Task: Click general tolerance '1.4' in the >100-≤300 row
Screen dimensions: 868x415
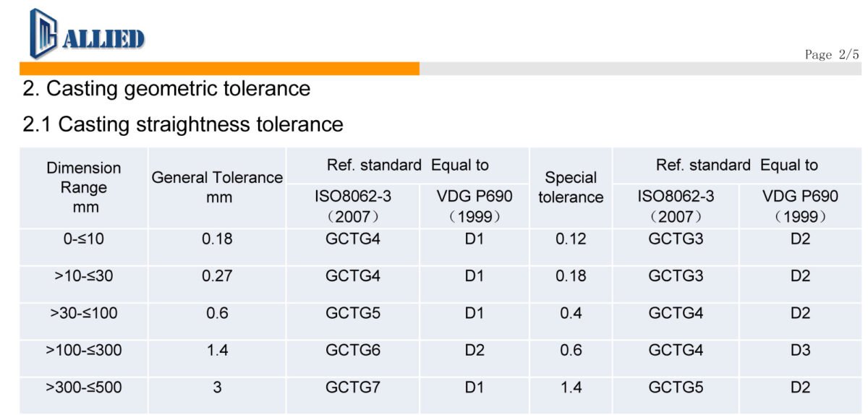Action: pos(217,350)
